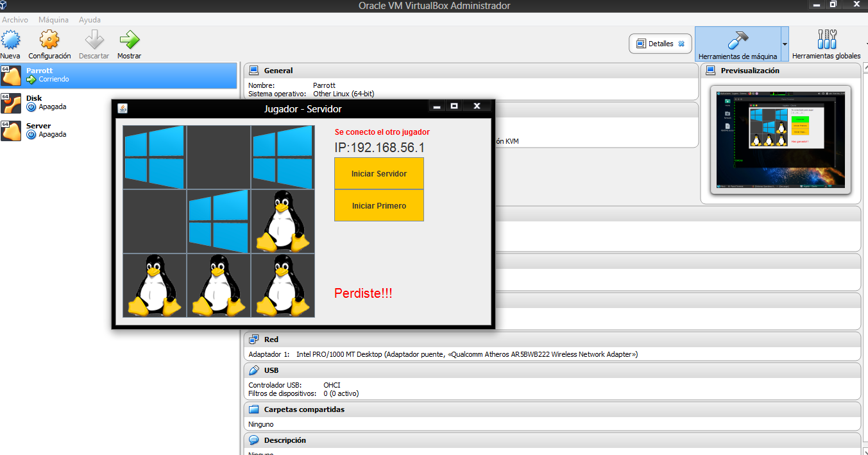Click the 'Corriendo' status under Parrott
Image resolution: width=868 pixels, height=455 pixels.
tap(54, 80)
